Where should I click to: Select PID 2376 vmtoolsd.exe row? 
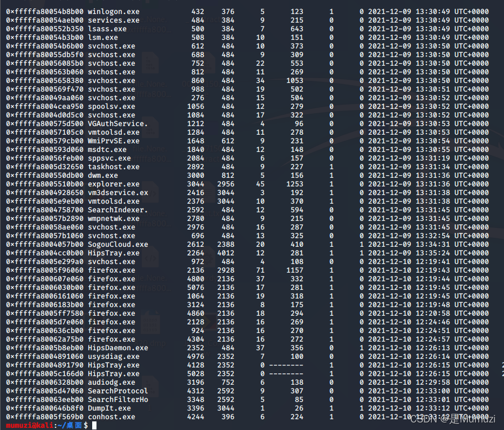point(196,202)
